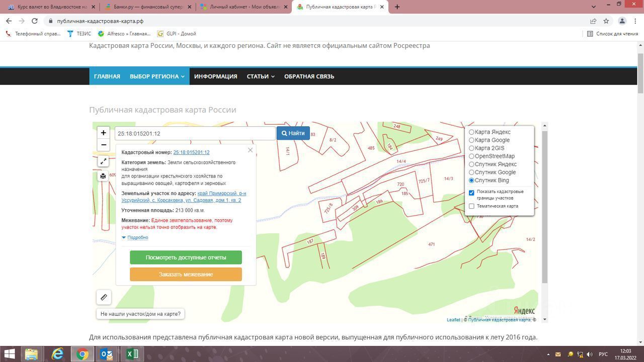Enable Тематическая карта checkbox
This screenshot has width=644, height=362.
tap(471, 206)
